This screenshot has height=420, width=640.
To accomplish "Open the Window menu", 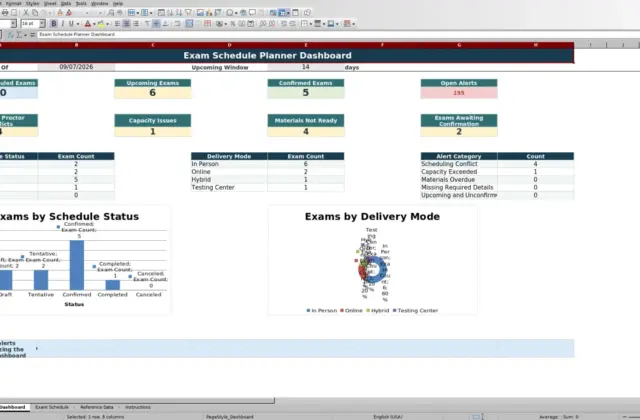I will (99, 3).
